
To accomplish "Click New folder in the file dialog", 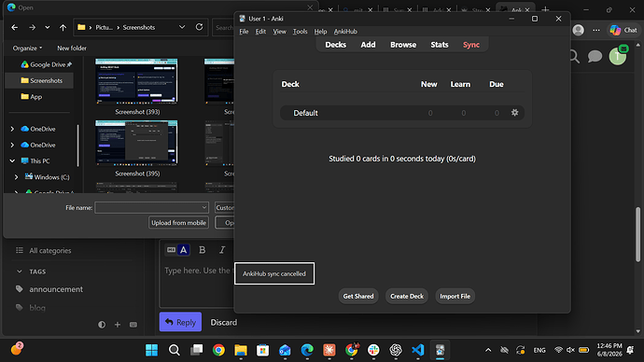I will point(72,48).
